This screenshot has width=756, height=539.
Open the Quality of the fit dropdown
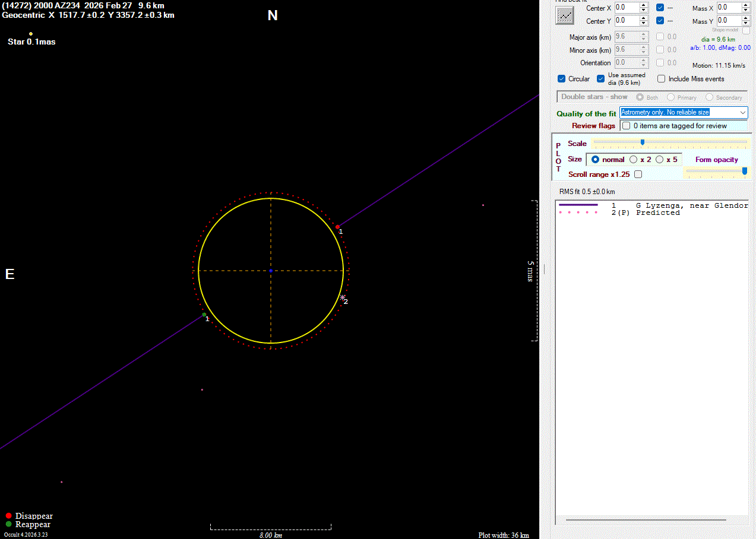point(743,112)
